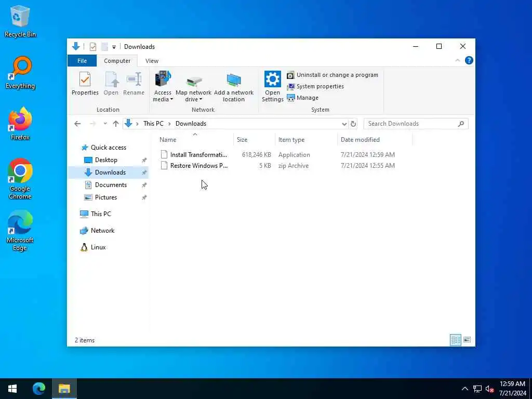Select Pictures in navigation pane
This screenshot has width=532, height=399.
[105, 197]
